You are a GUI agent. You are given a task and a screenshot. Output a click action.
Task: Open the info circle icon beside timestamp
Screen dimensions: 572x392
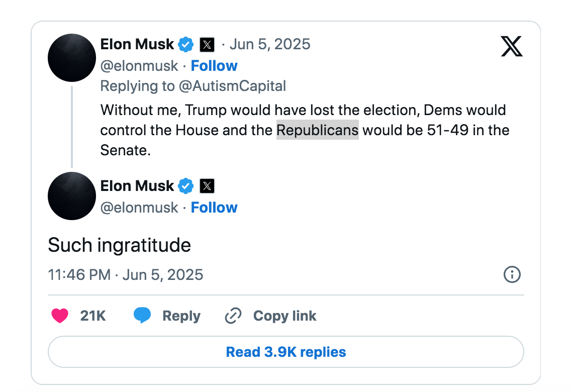tap(512, 274)
